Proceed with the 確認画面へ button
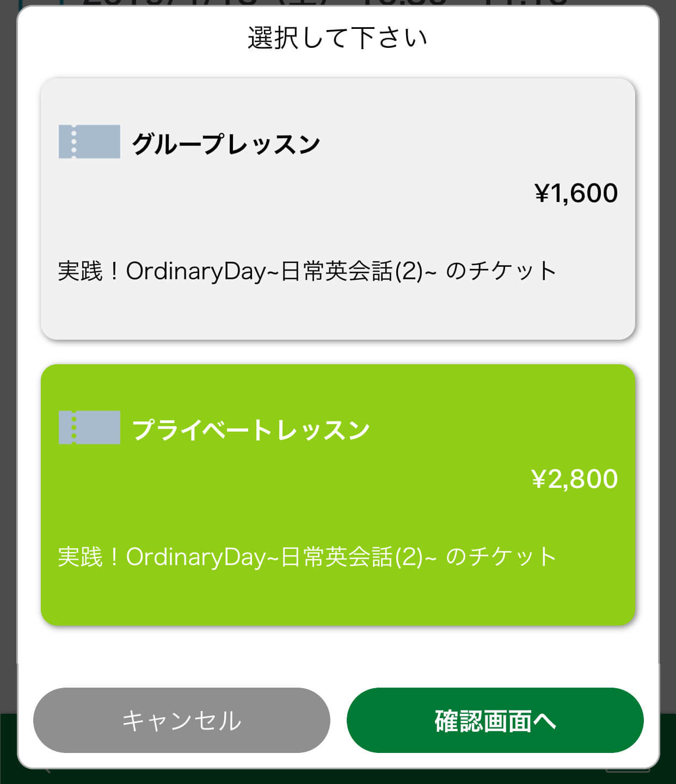 coord(495,720)
